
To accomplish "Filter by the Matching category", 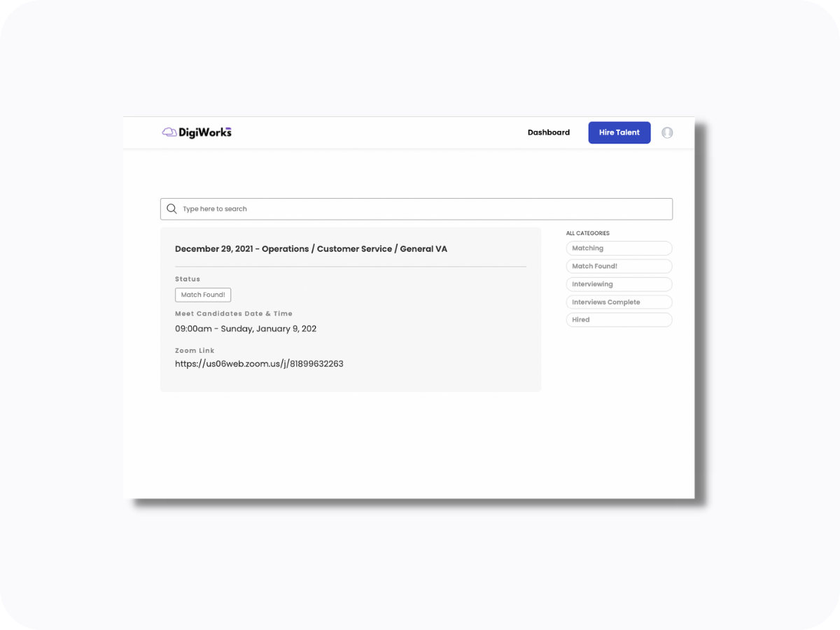I will (x=619, y=248).
